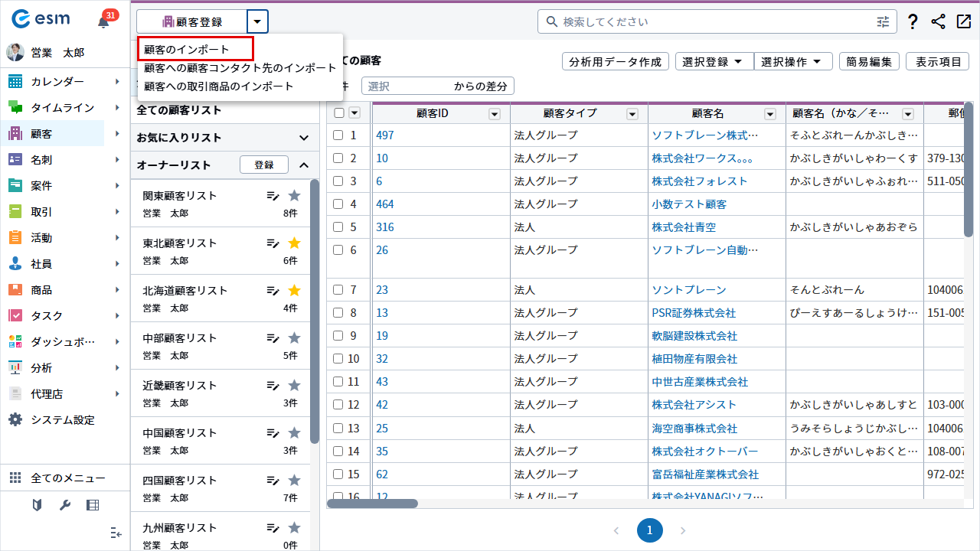This screenshot has width=980, height=551.
Task: Open customer link 株式会社フォレスト
Action: 699,181
